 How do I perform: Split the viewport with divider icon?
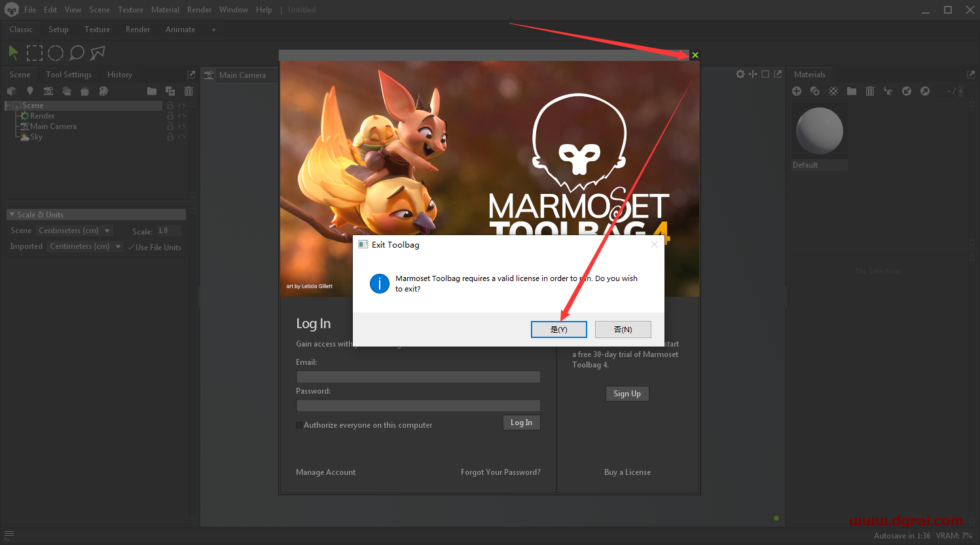coord(753,74)
